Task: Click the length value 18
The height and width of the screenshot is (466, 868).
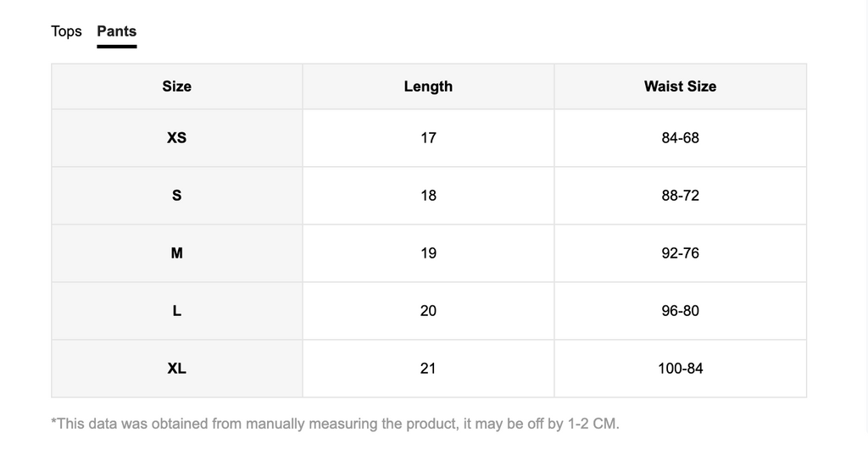Action: (x=428, y=196)
